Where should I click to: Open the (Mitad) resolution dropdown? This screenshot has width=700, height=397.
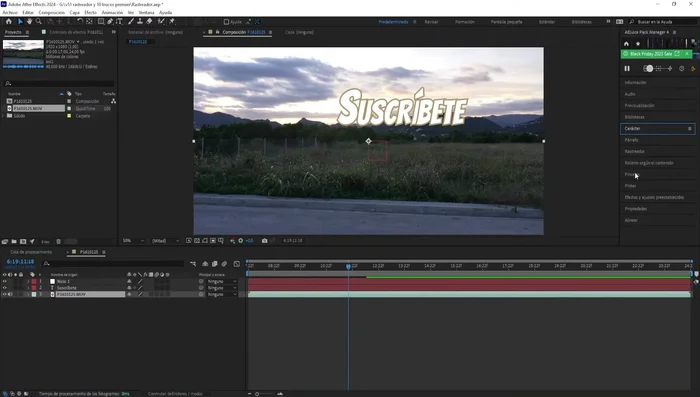[165, 241]
